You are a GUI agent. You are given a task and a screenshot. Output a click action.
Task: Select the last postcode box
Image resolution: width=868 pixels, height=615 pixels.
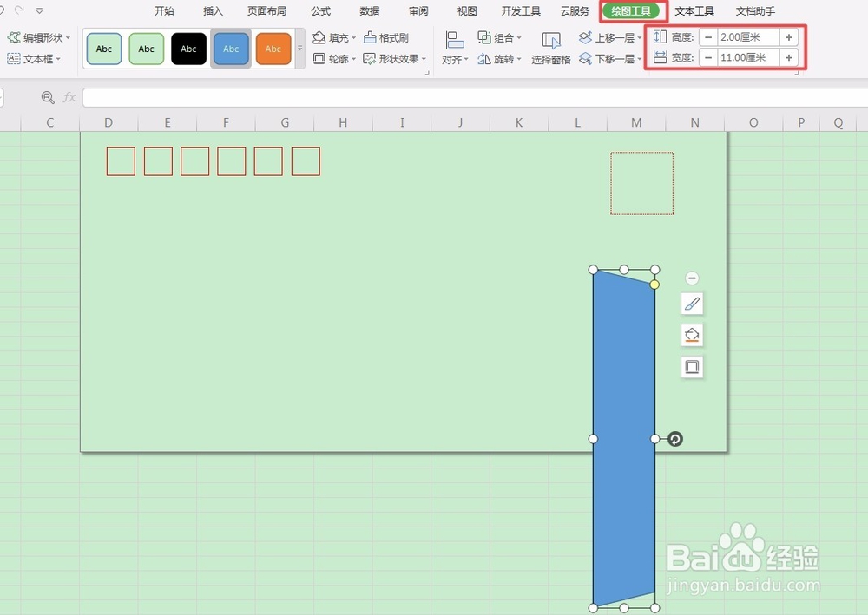click(306, 161)
